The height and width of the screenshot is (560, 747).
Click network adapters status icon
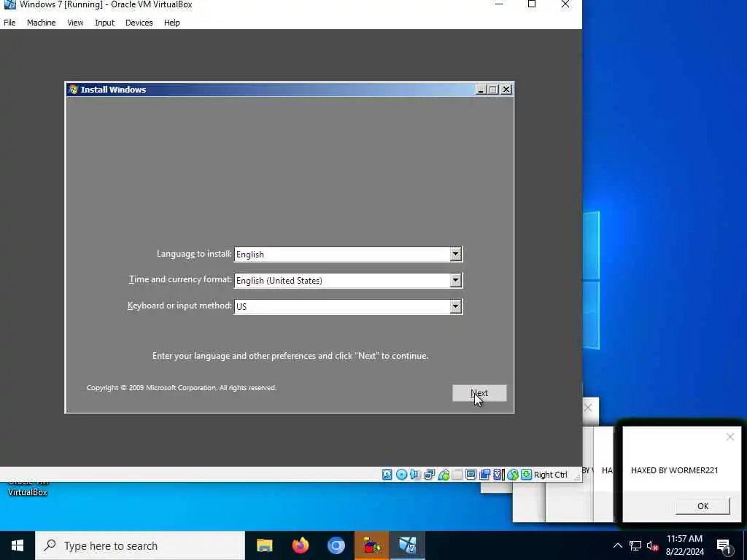[x=429, y=474]
